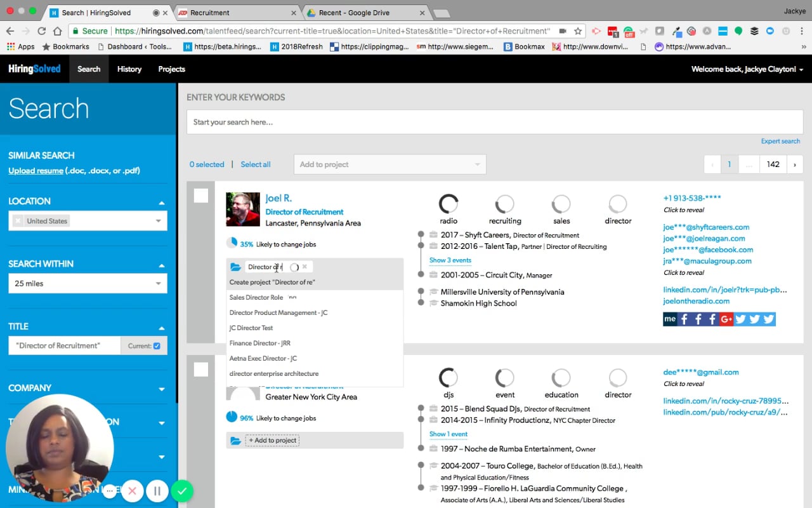
Task: Finish the recording with the green checkmark
Action: point(182,491)
